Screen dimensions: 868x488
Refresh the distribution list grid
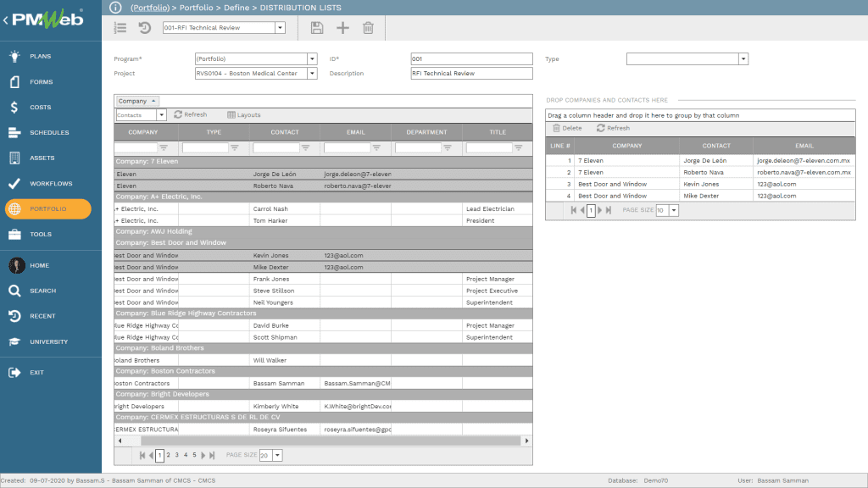click(613, 128)
